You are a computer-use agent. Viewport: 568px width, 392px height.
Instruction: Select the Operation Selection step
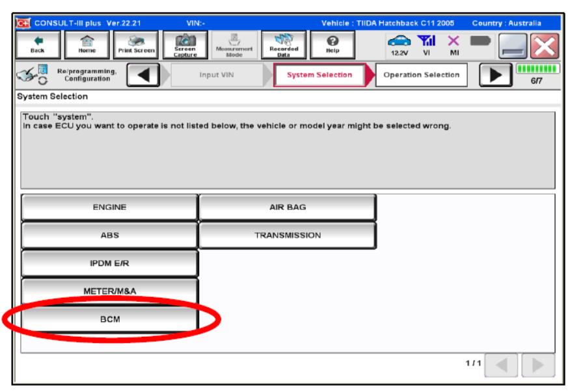point(422,75)
